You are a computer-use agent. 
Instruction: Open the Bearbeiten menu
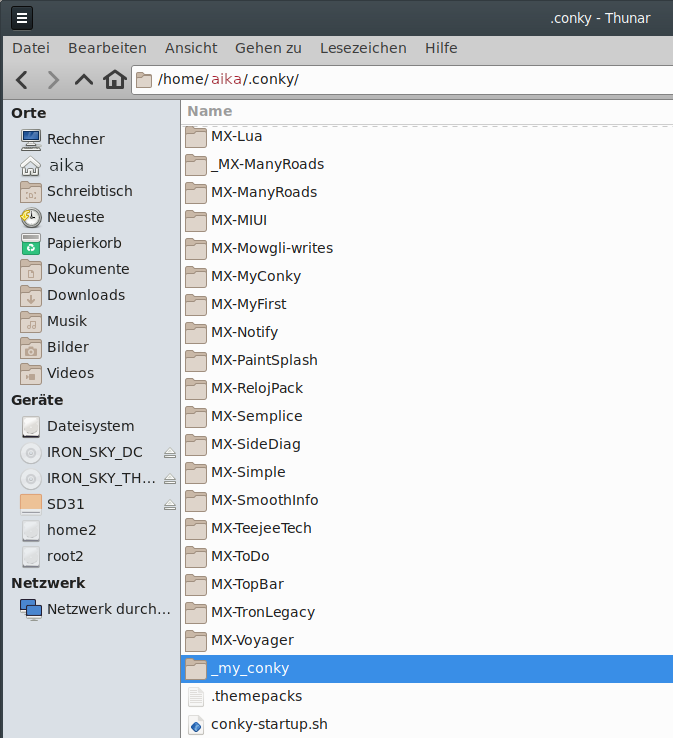pyautogui.click(x=107, y=48)
